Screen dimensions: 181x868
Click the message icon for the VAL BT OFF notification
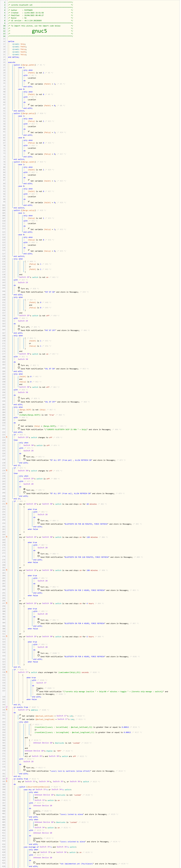coord(19,401)
